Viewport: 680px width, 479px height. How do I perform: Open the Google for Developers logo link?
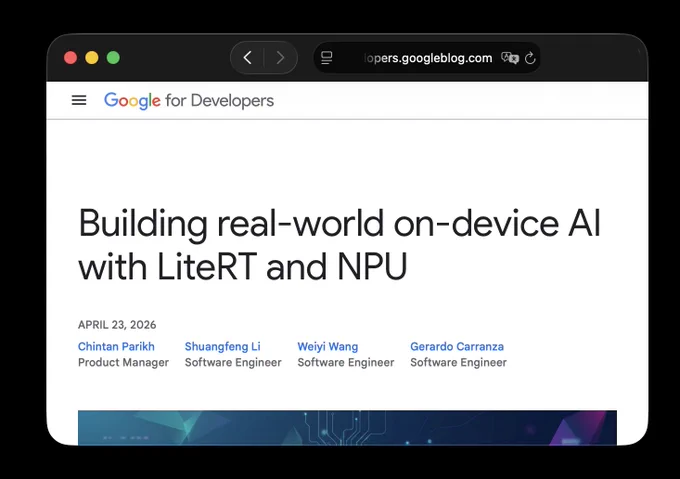189,101
